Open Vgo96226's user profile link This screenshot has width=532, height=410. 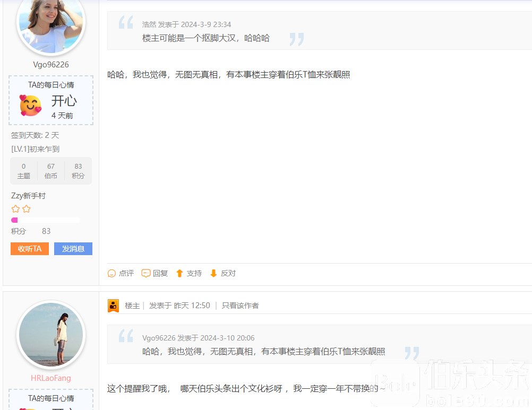50,64
